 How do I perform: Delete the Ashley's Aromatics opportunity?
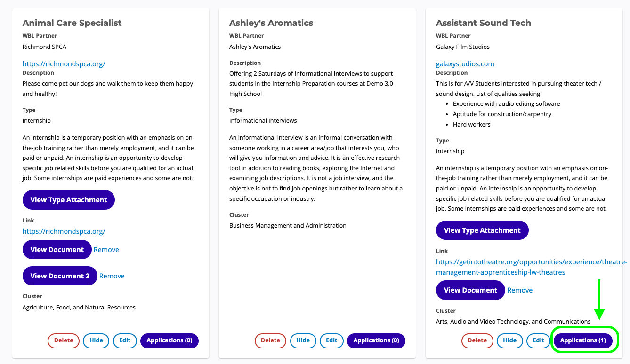270,340
